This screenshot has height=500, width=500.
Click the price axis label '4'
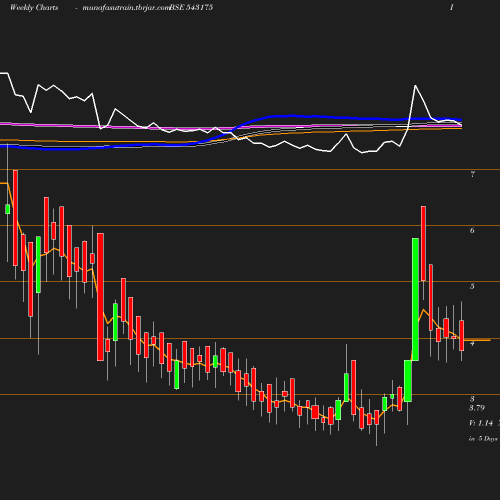[x=472, y=343]
